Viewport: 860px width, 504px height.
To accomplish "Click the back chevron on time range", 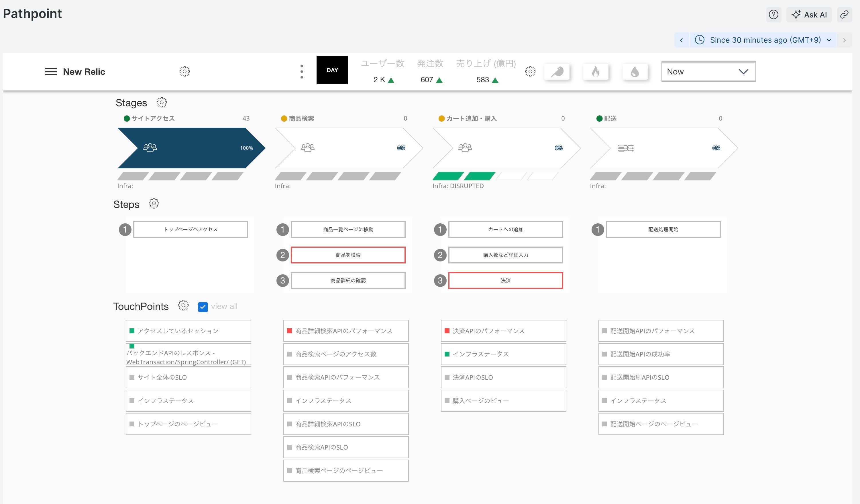I will click(x=682, y=40).
